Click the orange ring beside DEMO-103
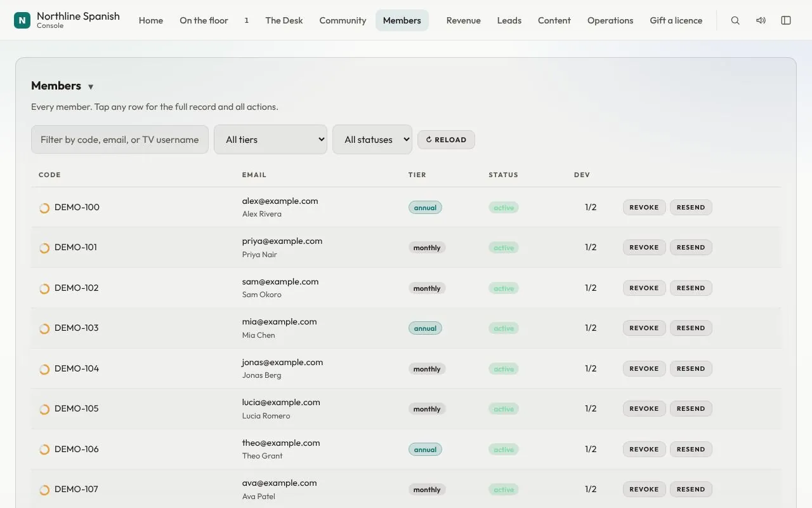 tap(44, 328)
